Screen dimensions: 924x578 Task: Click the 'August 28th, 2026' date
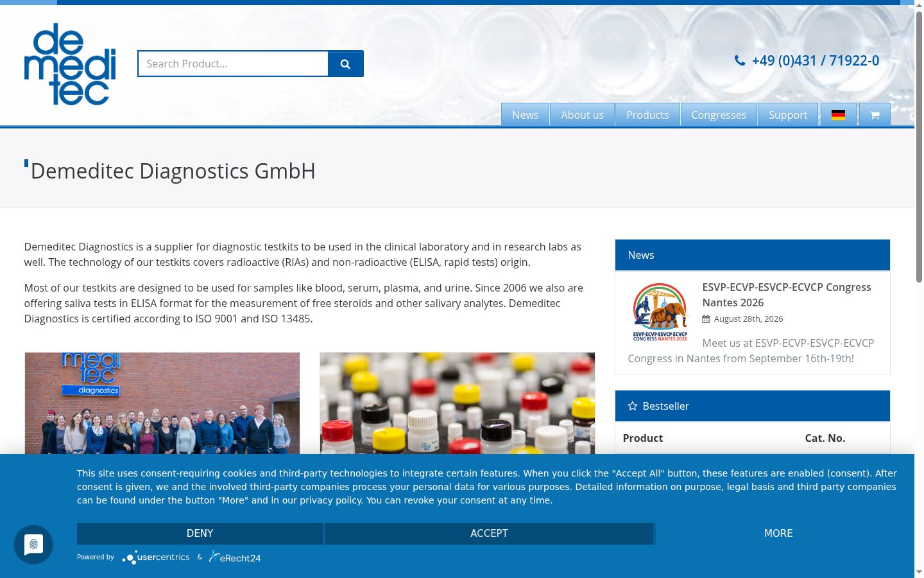click(x=748, y=319)
